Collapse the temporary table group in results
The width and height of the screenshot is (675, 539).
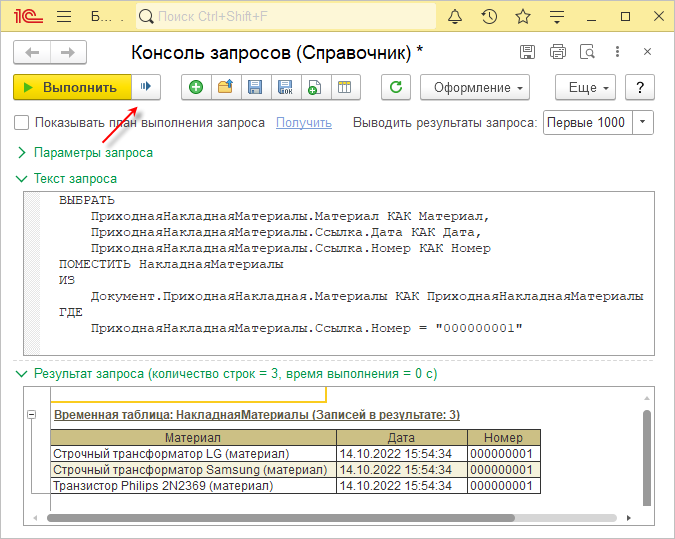pyautogui.click(x=32, y=415)
